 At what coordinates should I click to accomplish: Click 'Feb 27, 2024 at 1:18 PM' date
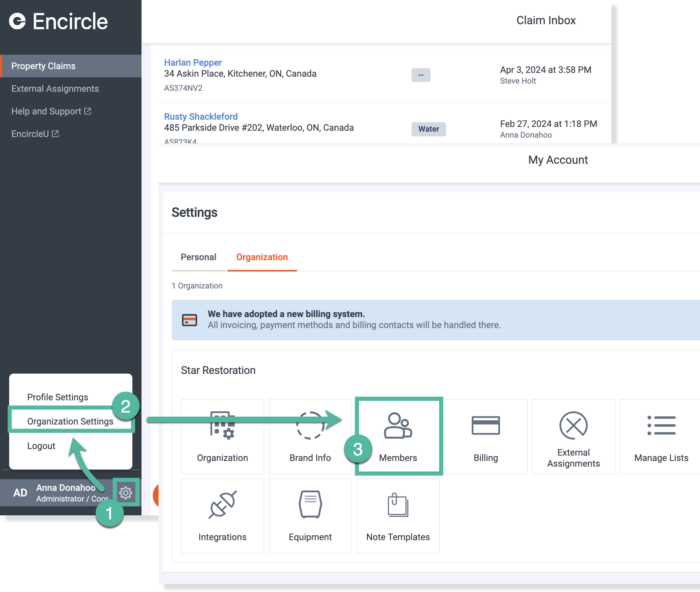click(x=548, y=124)
